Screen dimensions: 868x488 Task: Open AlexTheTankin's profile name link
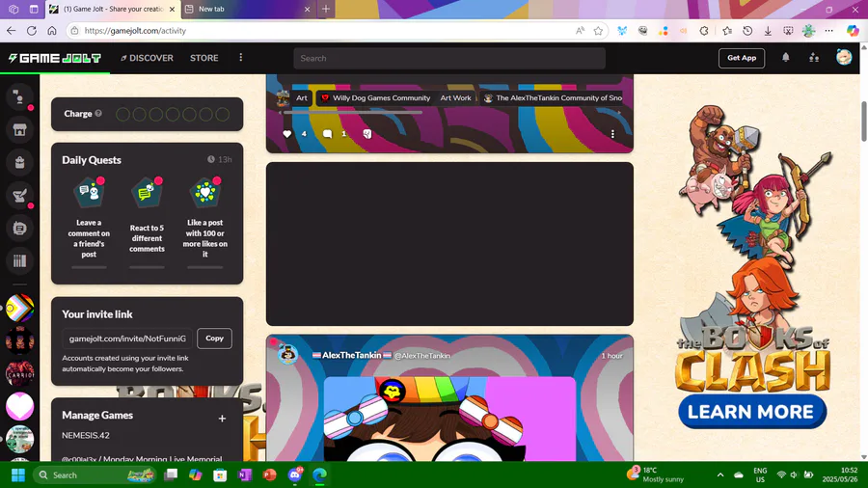351,355
